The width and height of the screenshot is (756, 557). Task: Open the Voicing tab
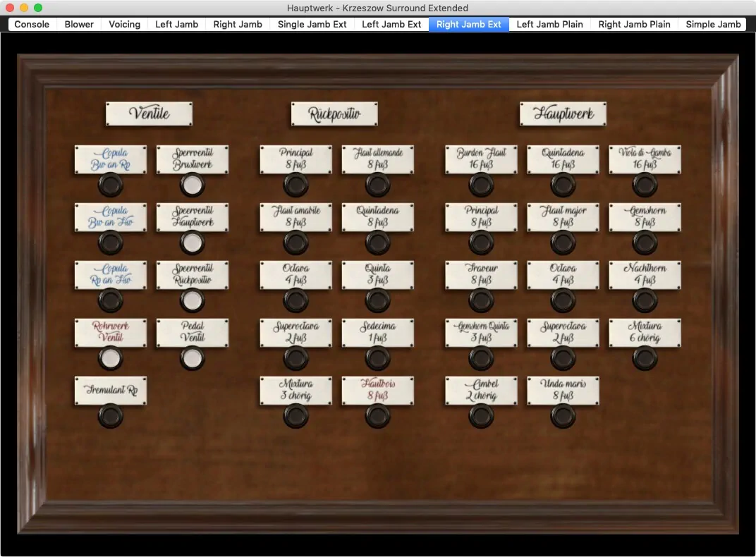point(124,24)
